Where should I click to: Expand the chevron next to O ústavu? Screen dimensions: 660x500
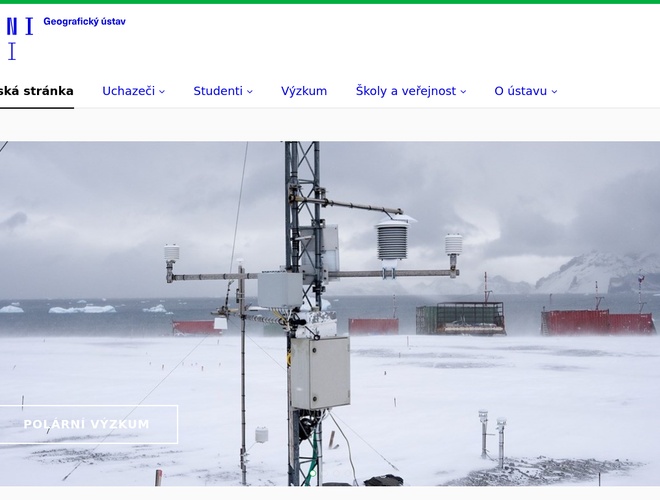tap(554, 92)
